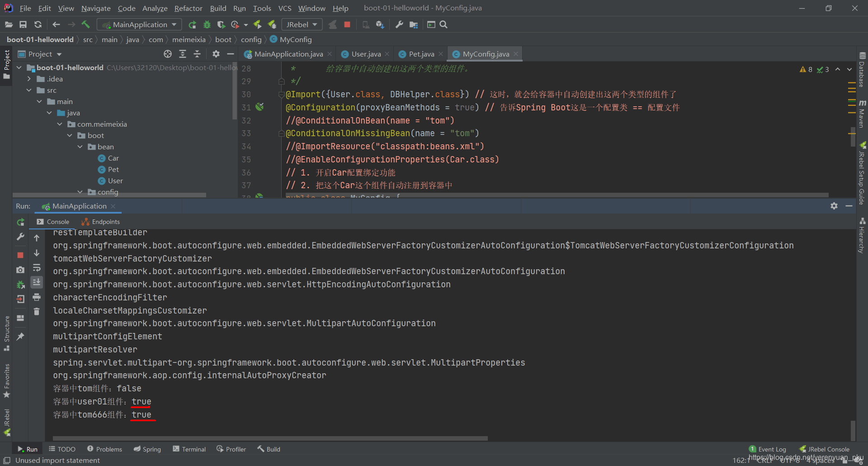
Task: Collapse the bean package
Action: [80, 147]
